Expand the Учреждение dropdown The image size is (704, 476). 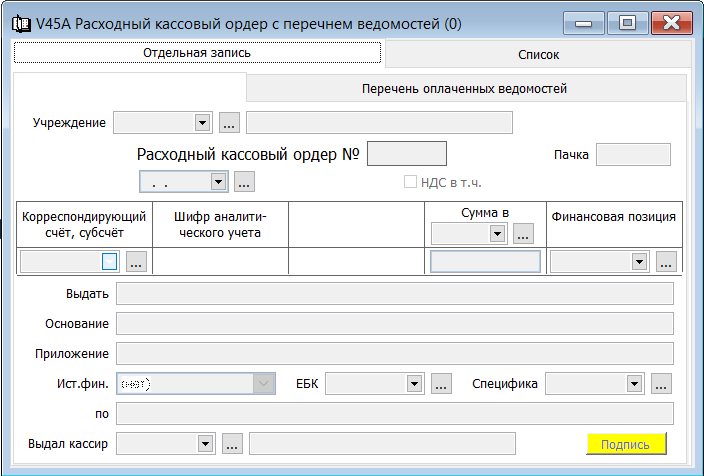coord(202,123)
